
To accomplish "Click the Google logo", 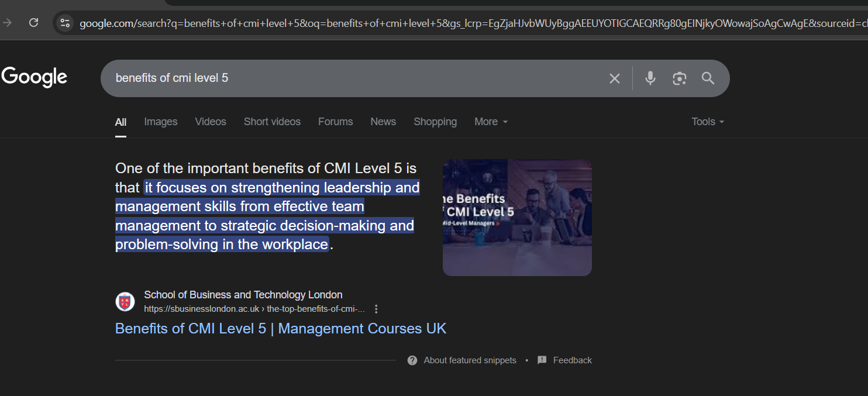I will click(35, 77).
